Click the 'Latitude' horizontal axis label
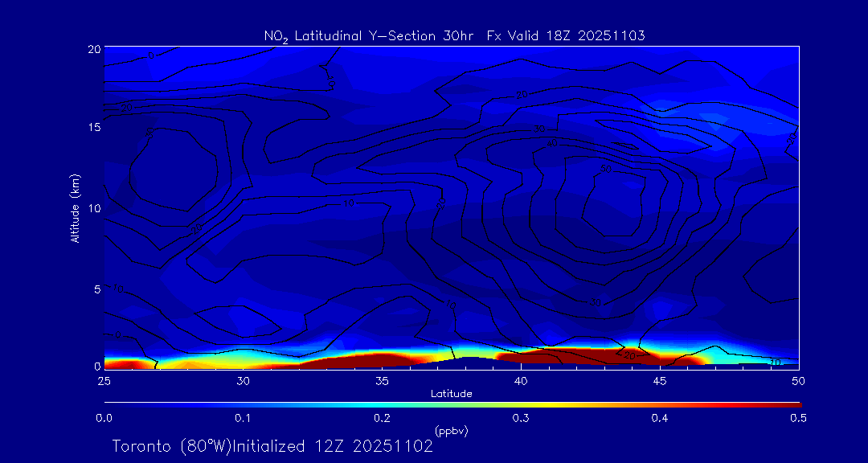The width and height of the screenshot is (868, 463). tap(452, 394)
